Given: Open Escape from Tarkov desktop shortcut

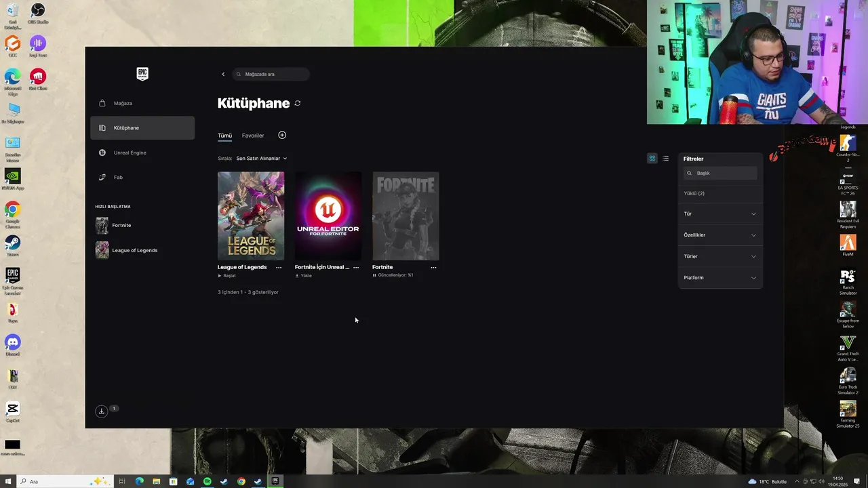Looking at the screenshot, I should (848, 314).
